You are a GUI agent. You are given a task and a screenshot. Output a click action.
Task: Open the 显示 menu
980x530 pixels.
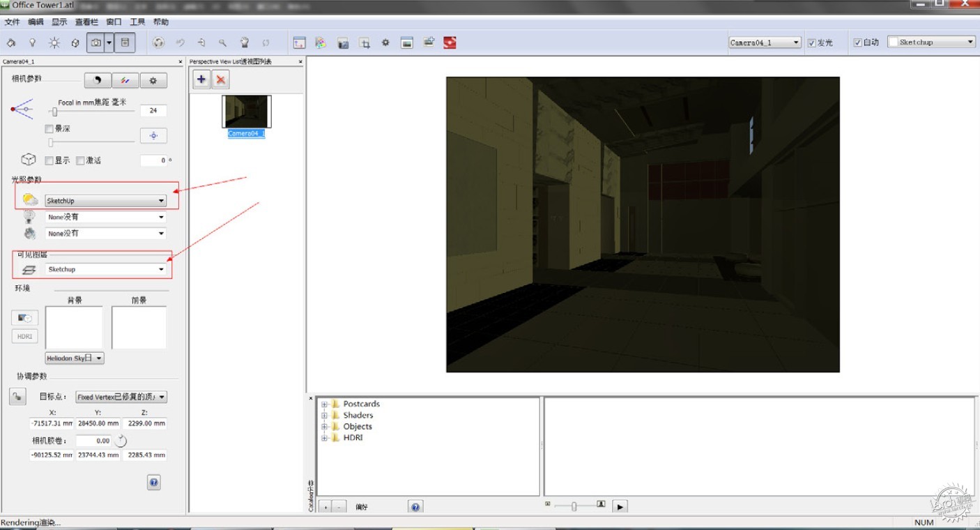point(59,22)
